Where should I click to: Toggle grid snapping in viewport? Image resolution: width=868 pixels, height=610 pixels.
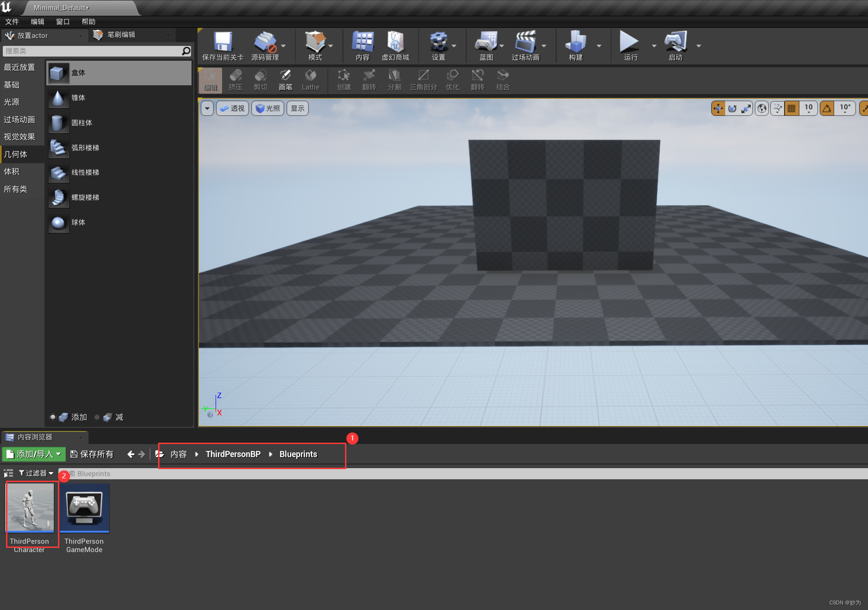click(x=791, y=108)
